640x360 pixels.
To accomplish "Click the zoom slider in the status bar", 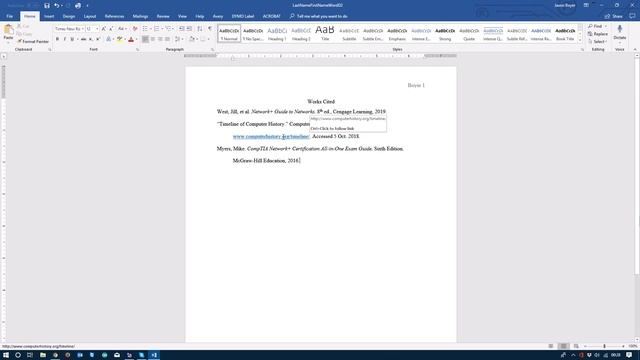I will pos(604,346).
